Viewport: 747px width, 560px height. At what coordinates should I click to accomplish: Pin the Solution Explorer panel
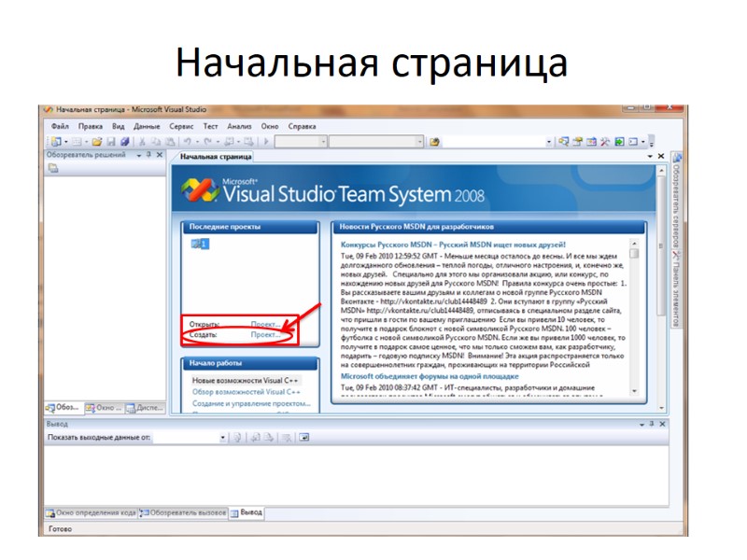pos(149,155)
